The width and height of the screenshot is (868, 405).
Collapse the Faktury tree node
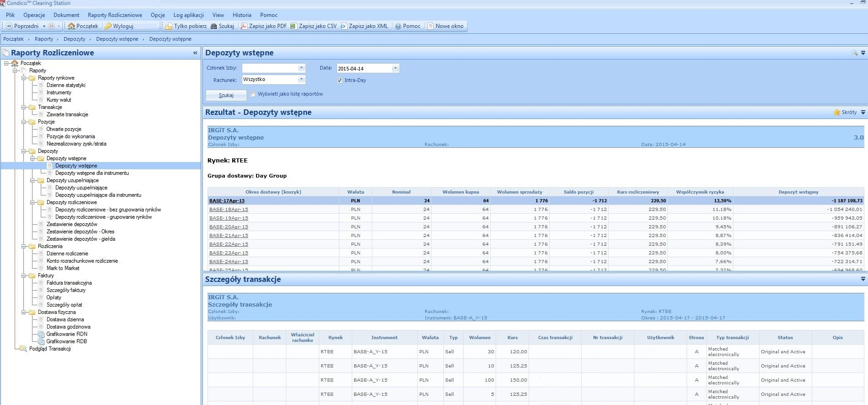coord(24,275)
